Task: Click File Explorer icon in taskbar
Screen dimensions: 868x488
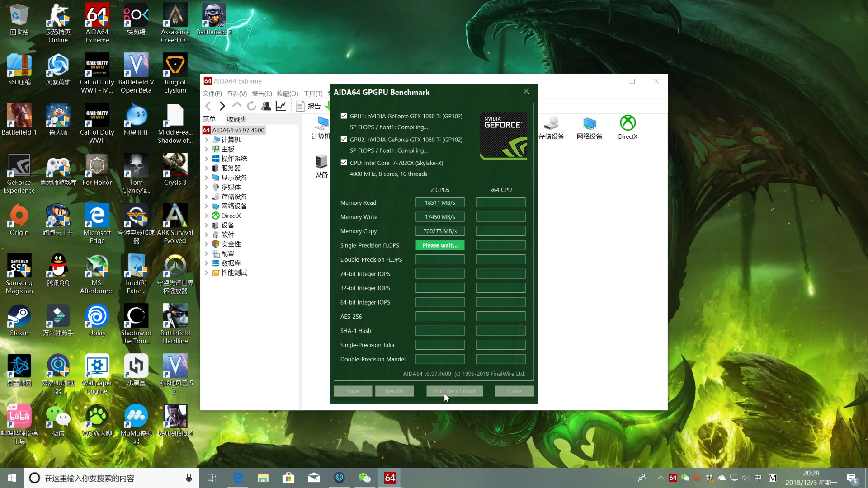Action: (263, 478)
